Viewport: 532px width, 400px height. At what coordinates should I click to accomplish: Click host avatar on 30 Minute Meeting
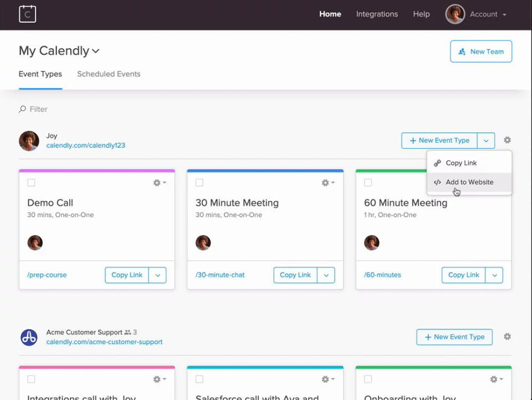click(x=203, y=242)
